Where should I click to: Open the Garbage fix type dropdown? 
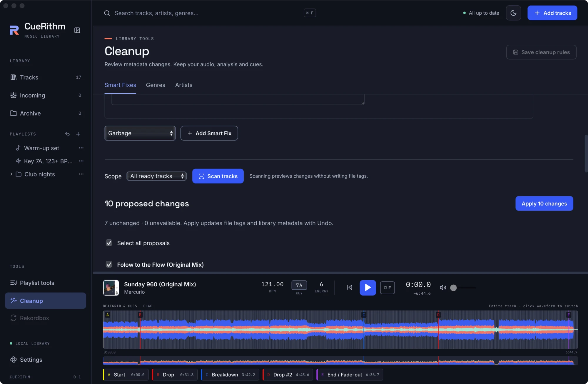click(x=140, y=133)
